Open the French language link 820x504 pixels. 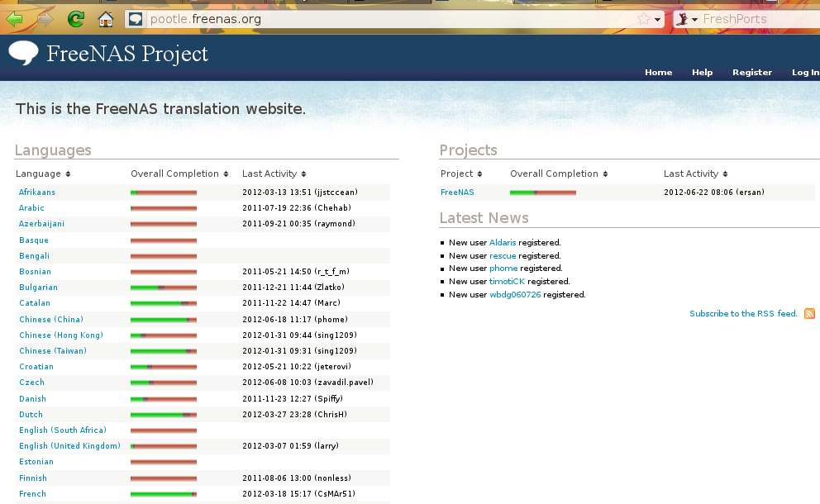(32, 493)
